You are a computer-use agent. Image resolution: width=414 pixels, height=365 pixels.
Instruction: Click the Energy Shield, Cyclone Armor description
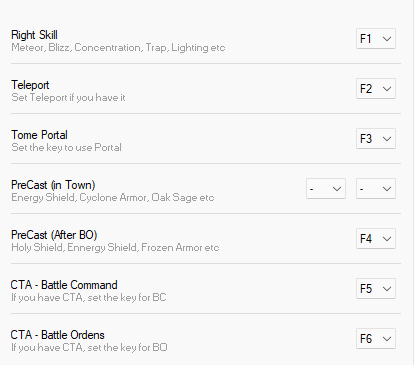[113, 198]
